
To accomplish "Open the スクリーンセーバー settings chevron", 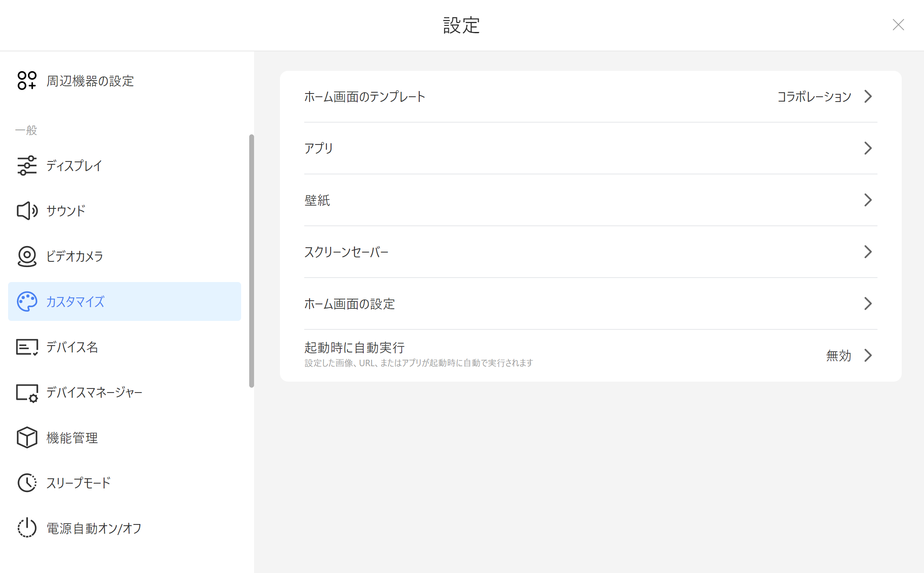I will pyautogui.click(x=868, y=252).
